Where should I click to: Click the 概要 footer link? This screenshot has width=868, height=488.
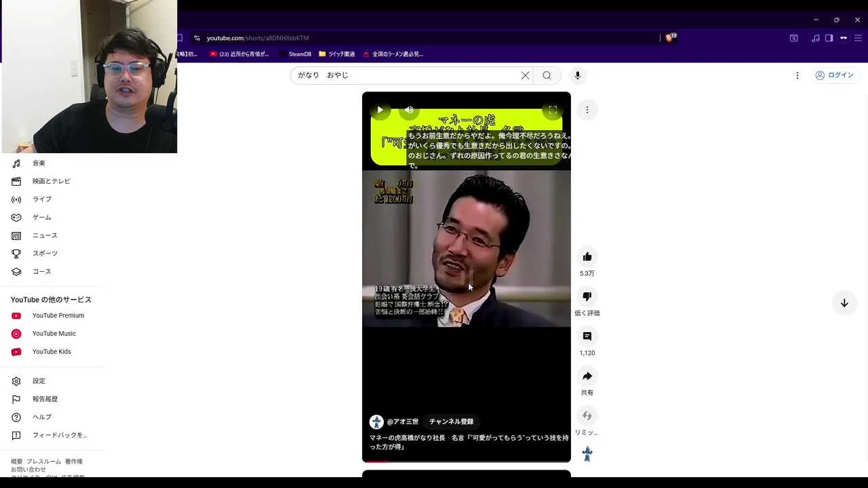pyautogui.click(x=16, y=462)
